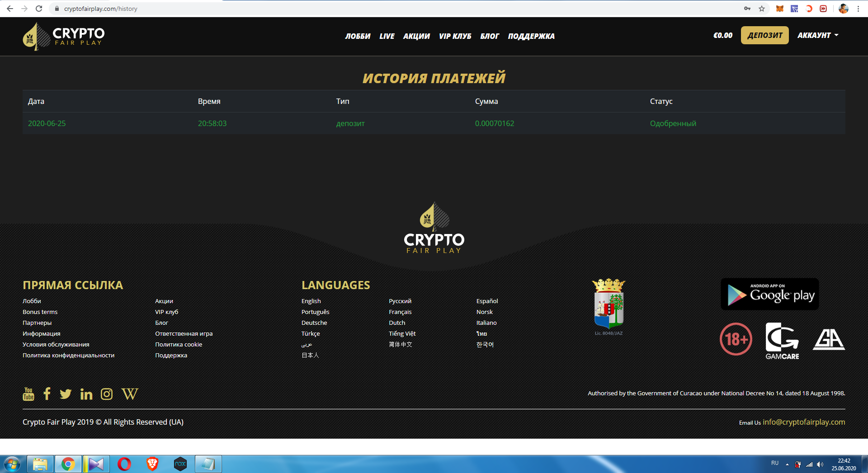The image size is (868, 473).
Task: Bookmark page with the star icon
Action: coord(762,9)
